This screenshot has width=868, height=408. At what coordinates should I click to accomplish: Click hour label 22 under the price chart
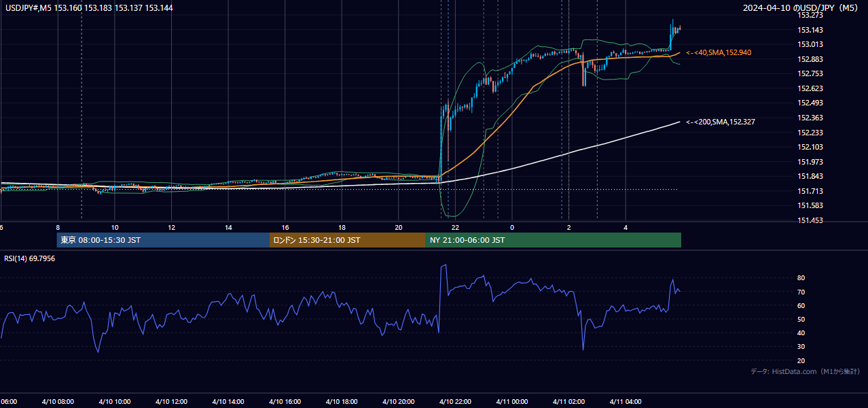456,227
